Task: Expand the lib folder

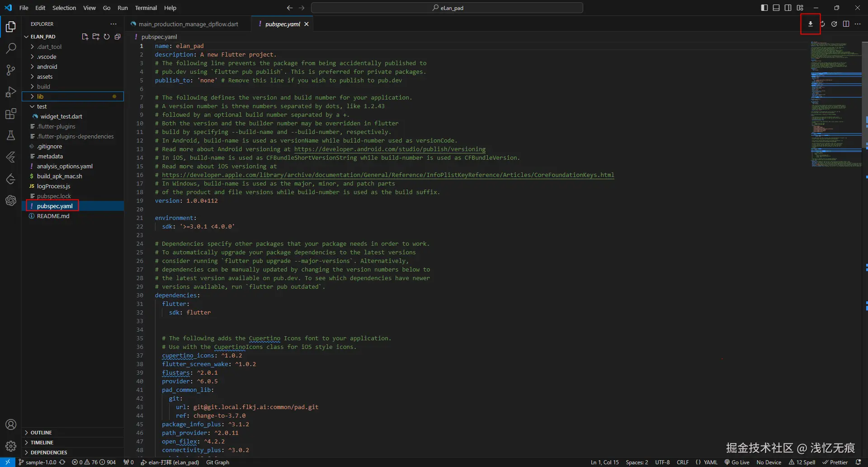Action: pyautogui.click(x=40, y=96)
